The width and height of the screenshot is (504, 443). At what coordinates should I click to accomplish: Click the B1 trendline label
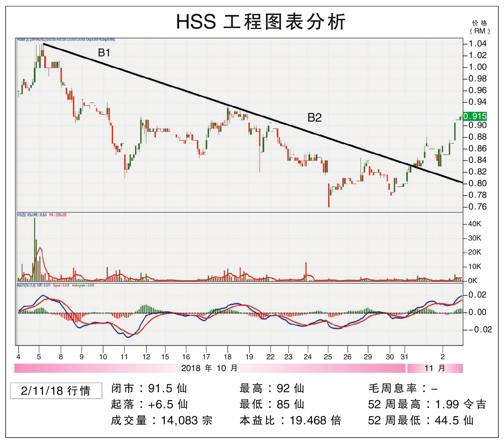click(x=104, y=52)
